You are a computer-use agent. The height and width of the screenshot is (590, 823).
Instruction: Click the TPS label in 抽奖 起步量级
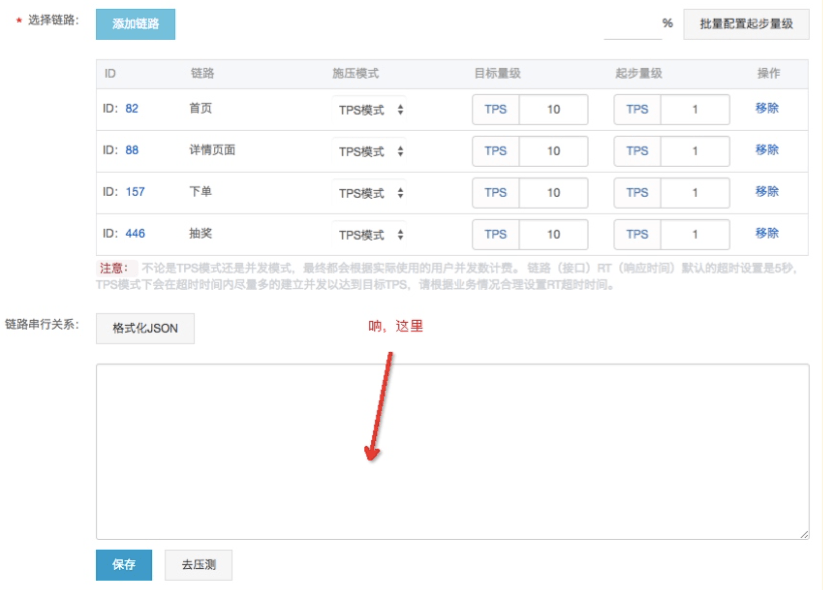click(x=637, y=234)
